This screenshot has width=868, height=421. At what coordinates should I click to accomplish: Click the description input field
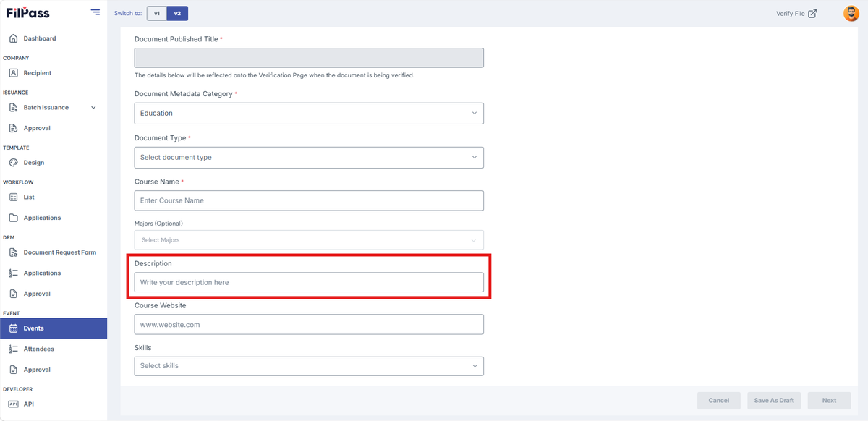309,282
